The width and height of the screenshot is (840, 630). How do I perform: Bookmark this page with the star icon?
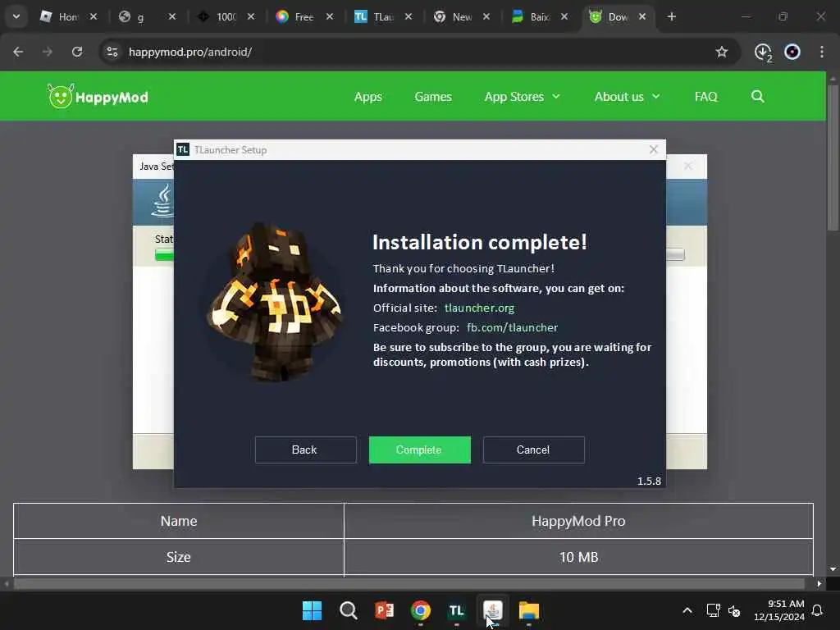click(722, 52)
